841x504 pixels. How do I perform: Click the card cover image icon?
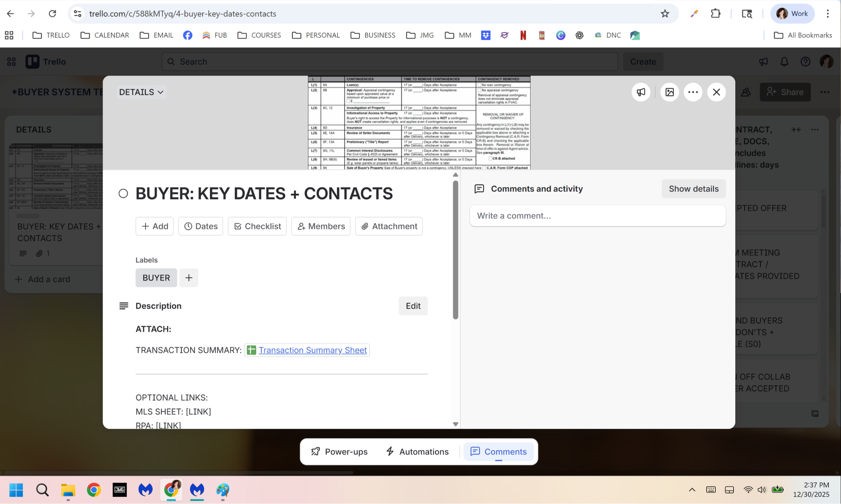[669, 92]
